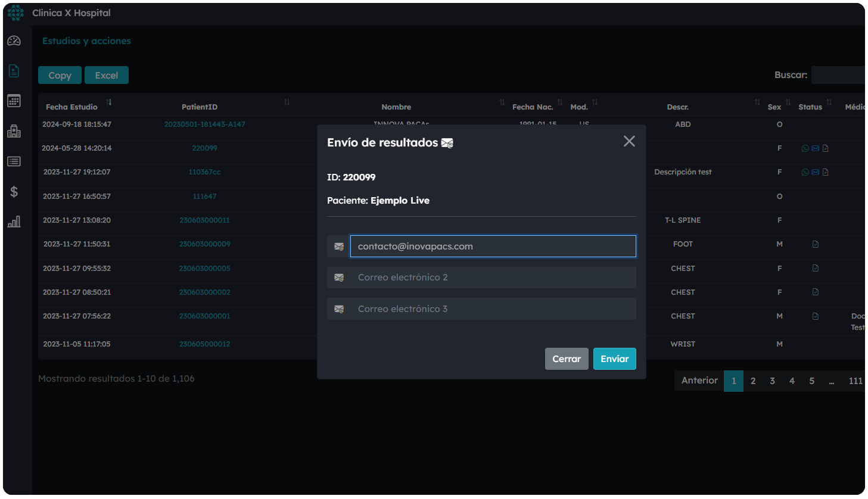
Task: Open patient ID 230603000011 link
Action: tap(204, 220)
